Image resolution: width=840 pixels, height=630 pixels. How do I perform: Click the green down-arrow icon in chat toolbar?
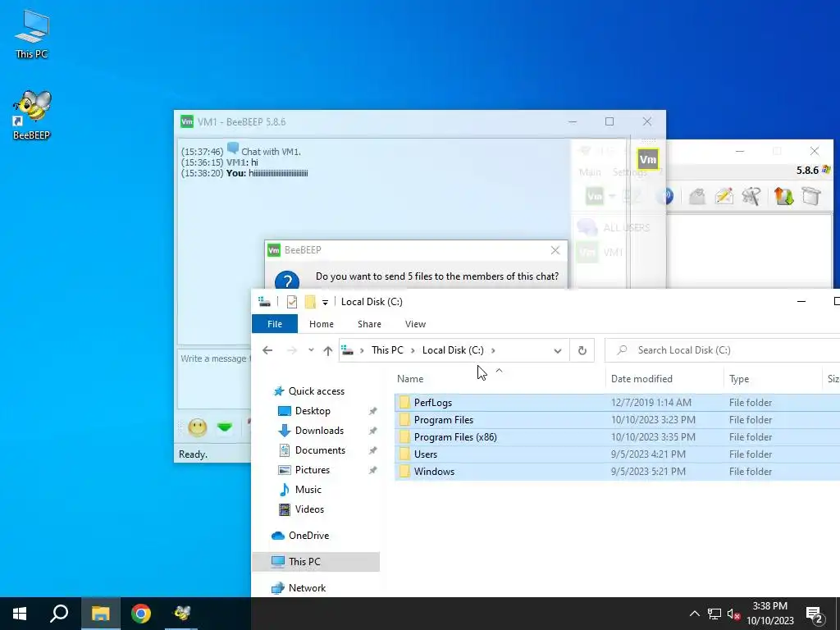(225, 427)
